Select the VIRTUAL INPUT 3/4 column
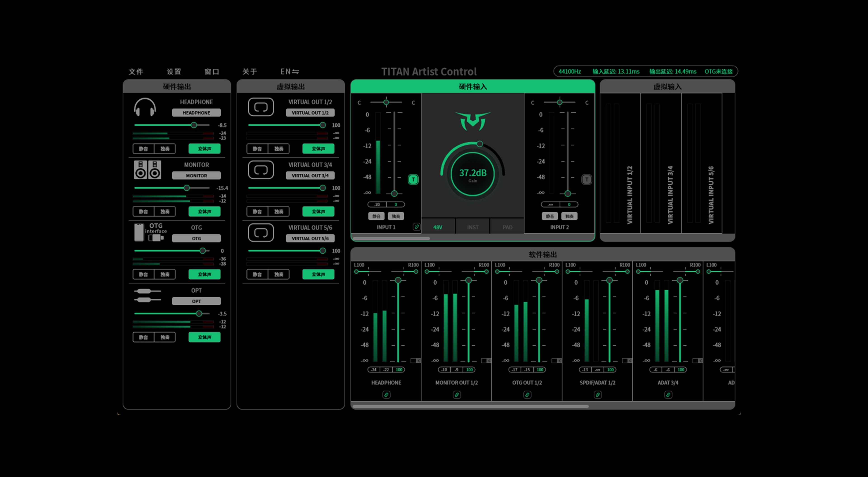This screenshot has width=868, height=477. tap(661, 163)
